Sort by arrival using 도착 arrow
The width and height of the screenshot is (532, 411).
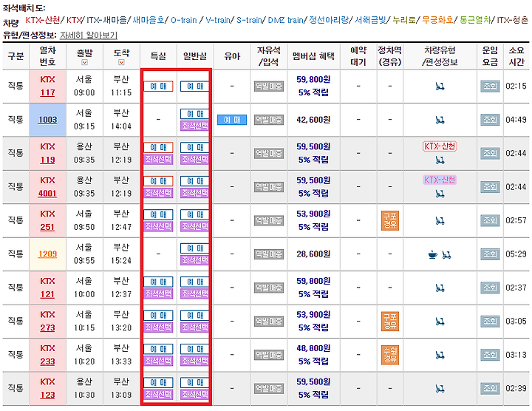(x=121, y=62)
